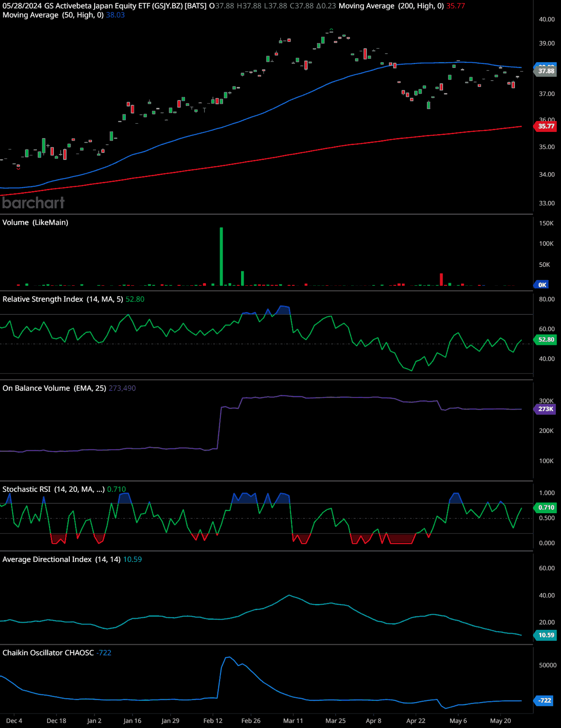Click the tall green volume spike bar
This screenshot has width=561, height=728.
[221, 256]
